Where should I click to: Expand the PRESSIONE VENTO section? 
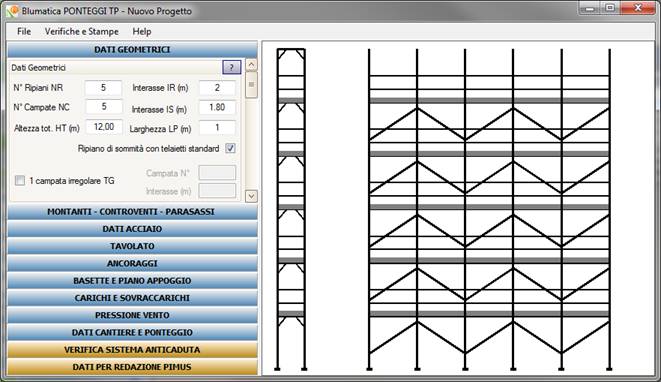[132, 315]
